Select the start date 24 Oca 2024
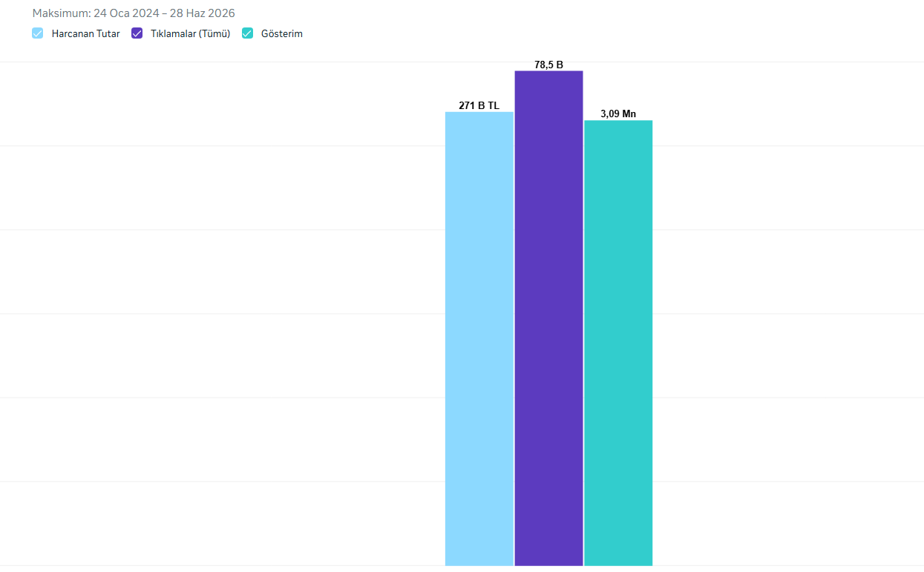This screenshot has width=924, height=572. click(126, 13)
